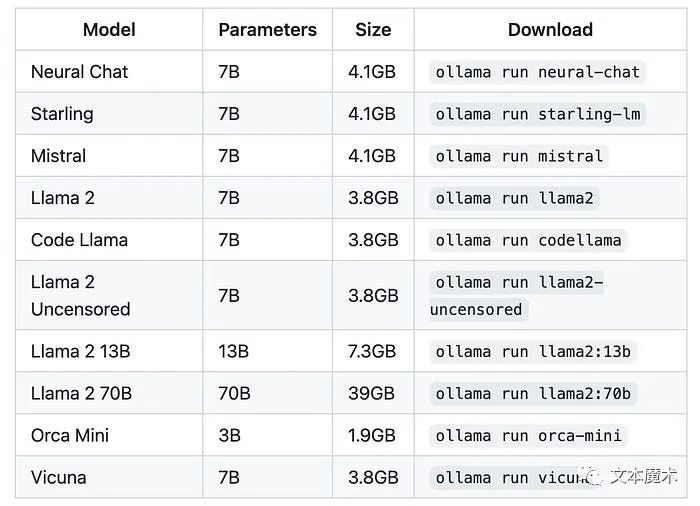Click the Parameters column header

[267, 29]
